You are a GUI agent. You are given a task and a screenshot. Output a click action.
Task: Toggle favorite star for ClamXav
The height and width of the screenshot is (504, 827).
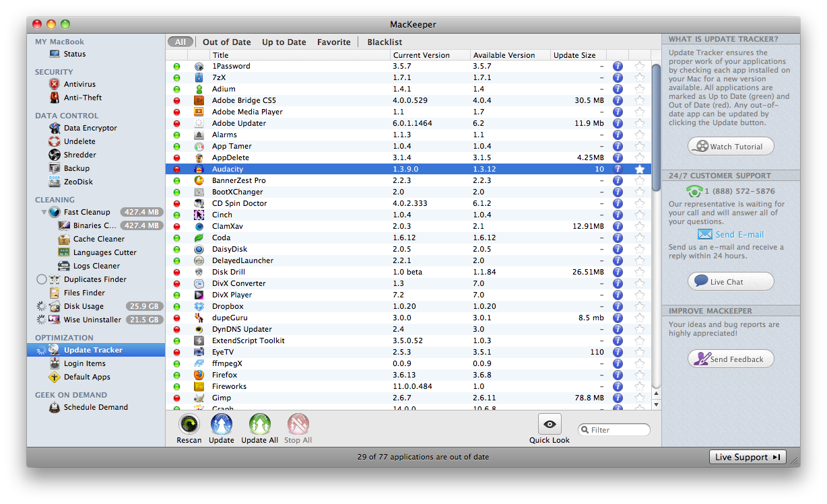point(640,226)
